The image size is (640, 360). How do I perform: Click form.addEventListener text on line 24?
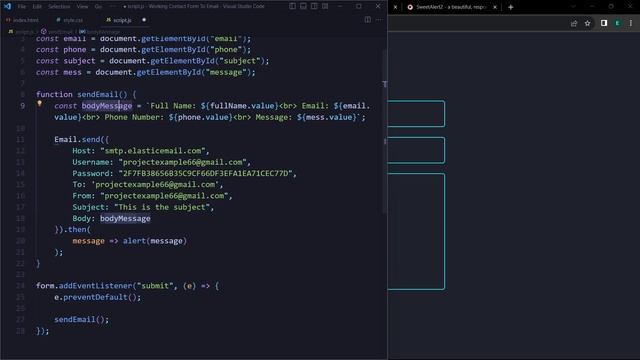coord(84,286)
